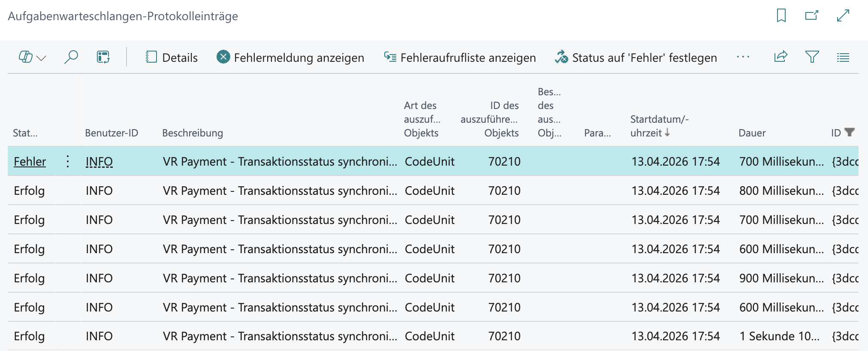Click the underlined INFO user in the Fehler row
Viewport: 868px width, 351px height.
tap(99, 161)
